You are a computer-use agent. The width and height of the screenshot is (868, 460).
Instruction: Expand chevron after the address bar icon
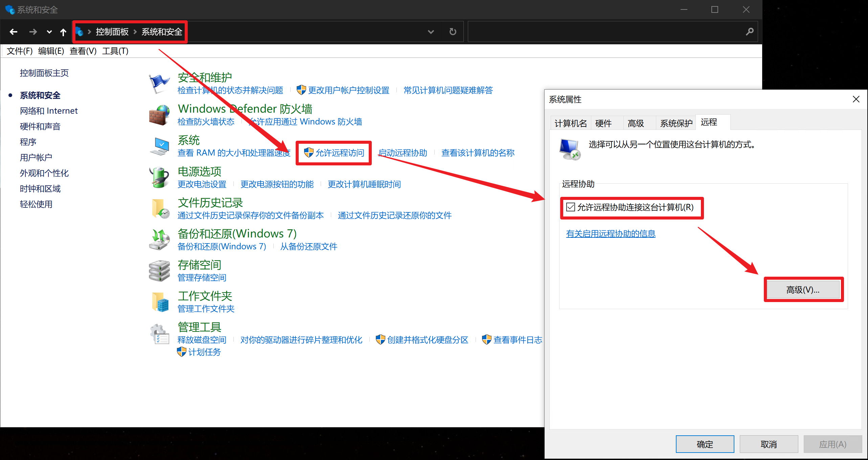[x=90, y=32]
